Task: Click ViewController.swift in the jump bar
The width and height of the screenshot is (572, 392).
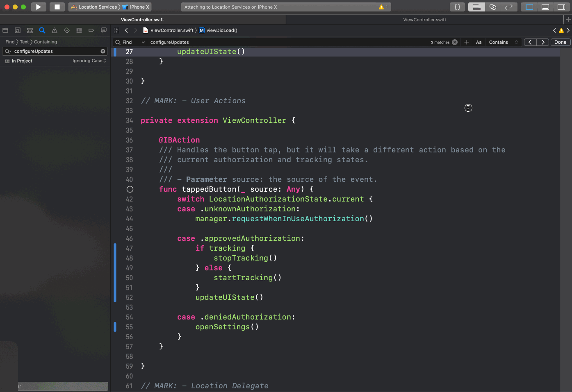Action: [x=168, y=30]
